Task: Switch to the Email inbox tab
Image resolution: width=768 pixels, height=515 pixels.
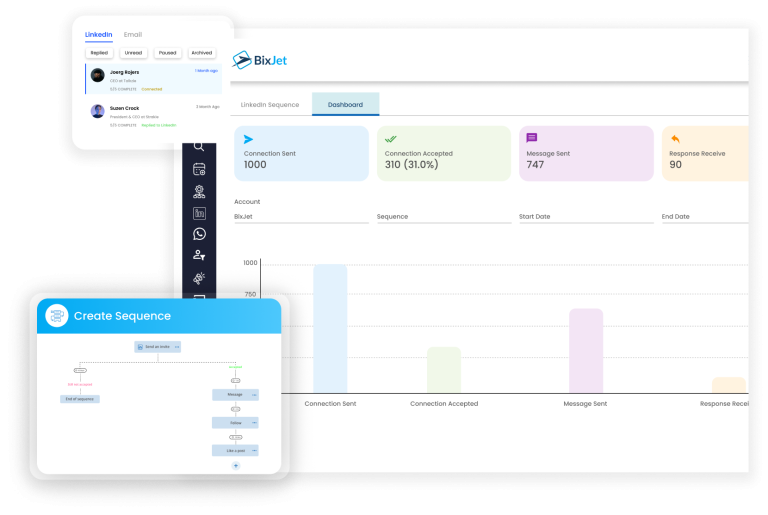Action: pyautogui.click(x=133, y=35)
